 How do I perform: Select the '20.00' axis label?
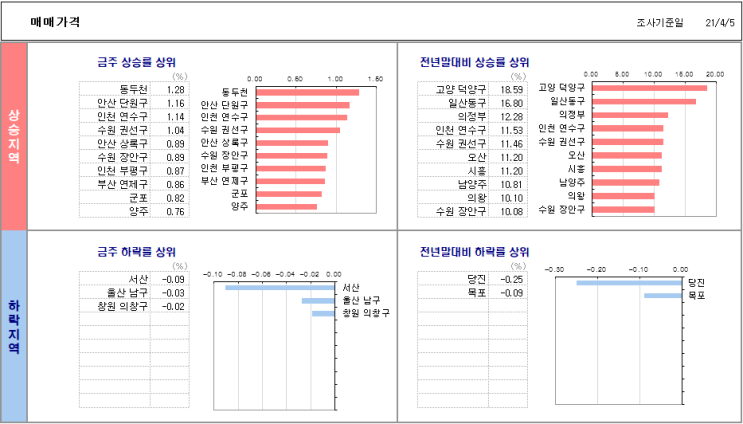716,74
